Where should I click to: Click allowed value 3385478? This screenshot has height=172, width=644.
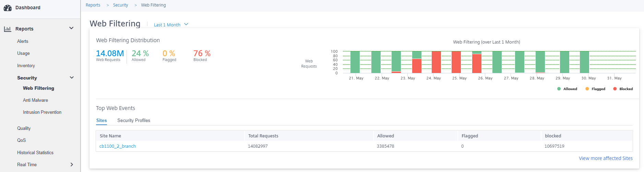(385, 146)
